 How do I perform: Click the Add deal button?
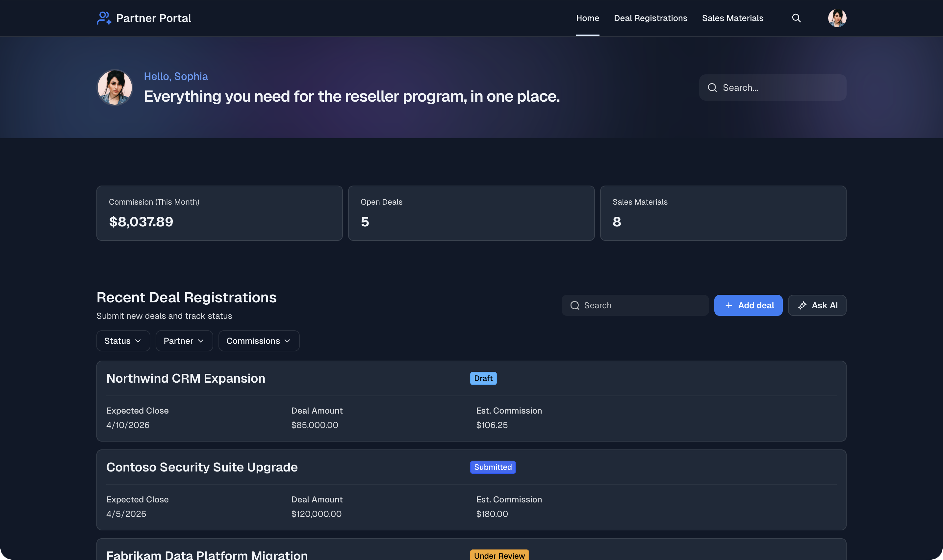tap(748, 305)
